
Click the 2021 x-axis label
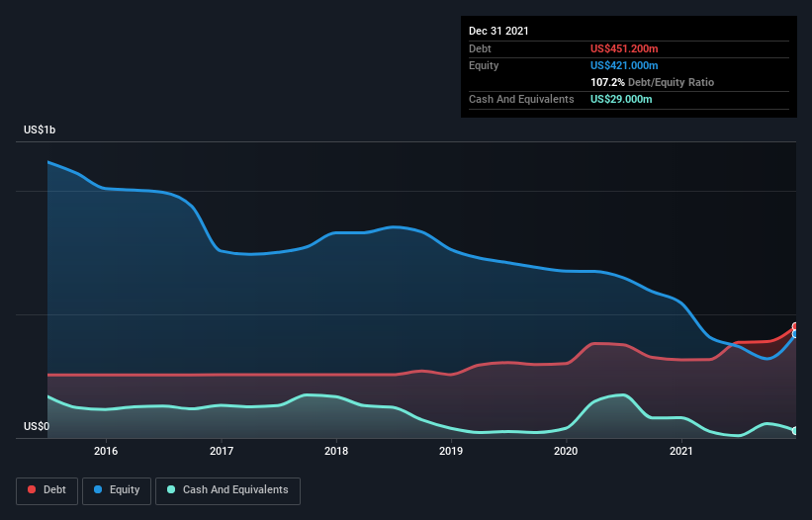click(681, 451)
